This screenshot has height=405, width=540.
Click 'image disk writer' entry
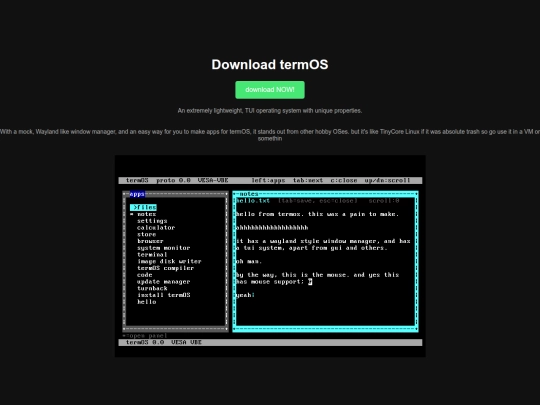(x=169, y=261)
